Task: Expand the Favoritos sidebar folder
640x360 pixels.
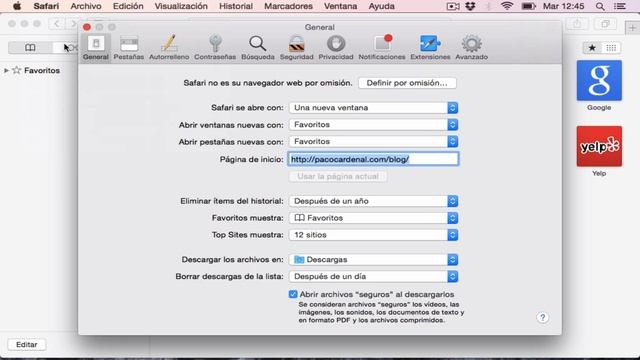Action: pyautogui.click(x=6, y=71)
